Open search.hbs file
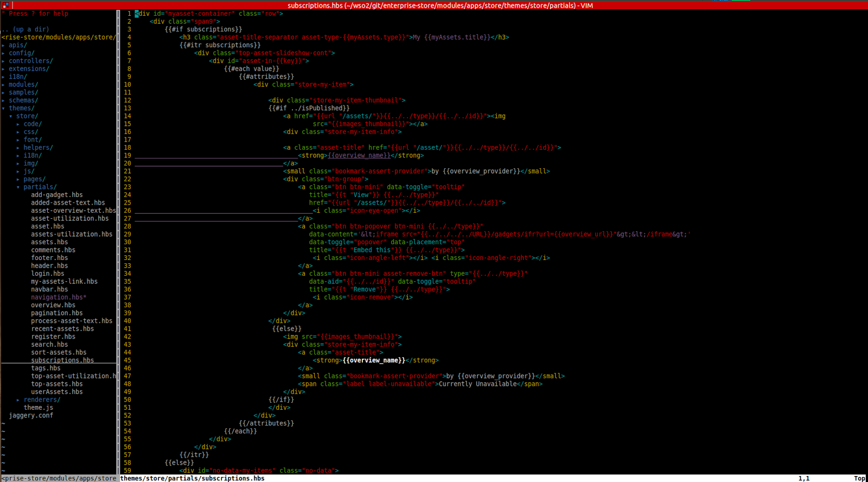The width and height of the screenshot is (868, 482). pos(49,344)
